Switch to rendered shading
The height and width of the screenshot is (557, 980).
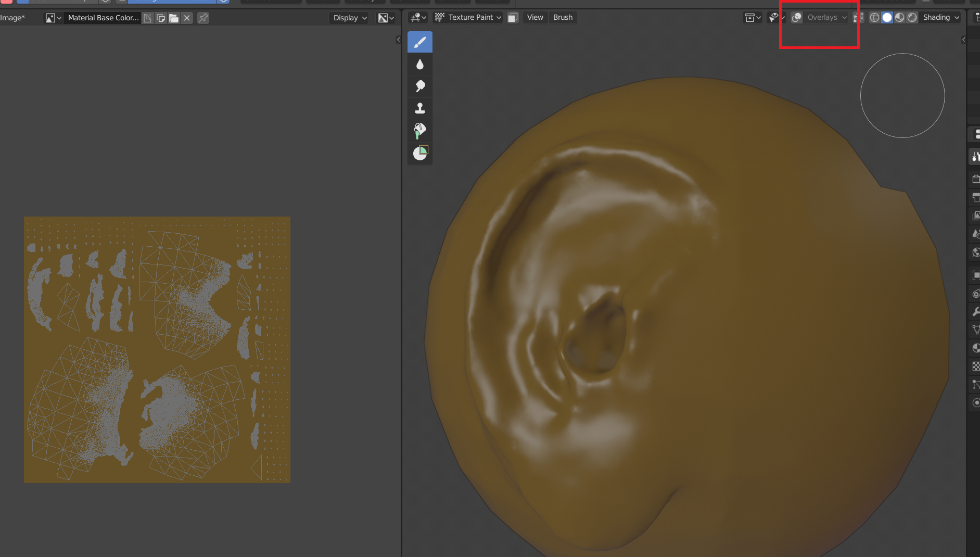point(912,17)
